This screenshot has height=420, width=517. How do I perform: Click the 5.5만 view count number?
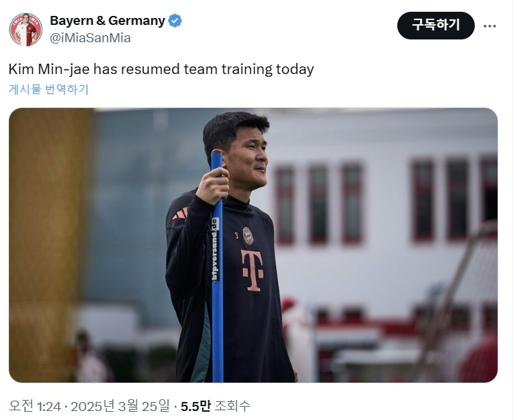click(x=196, y=406)
